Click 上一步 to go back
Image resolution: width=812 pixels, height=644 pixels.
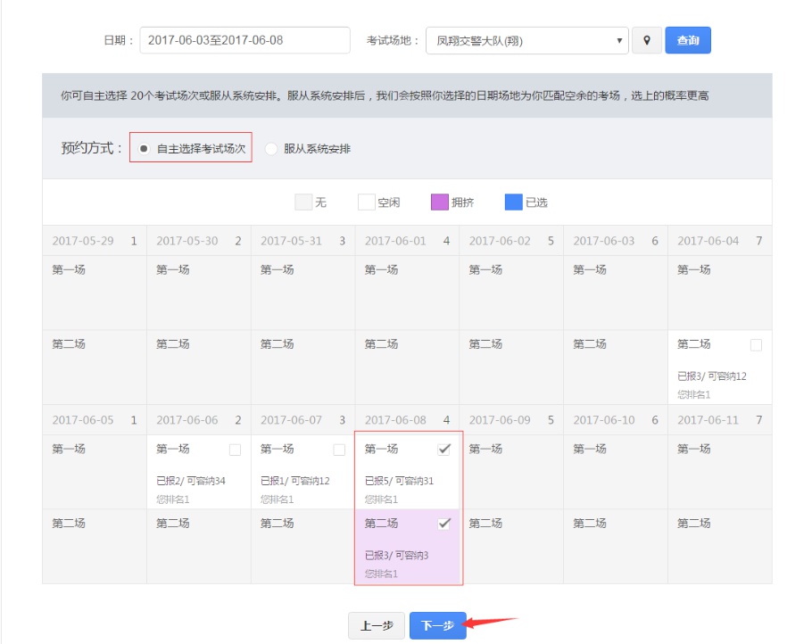click(x=377, y=626)
